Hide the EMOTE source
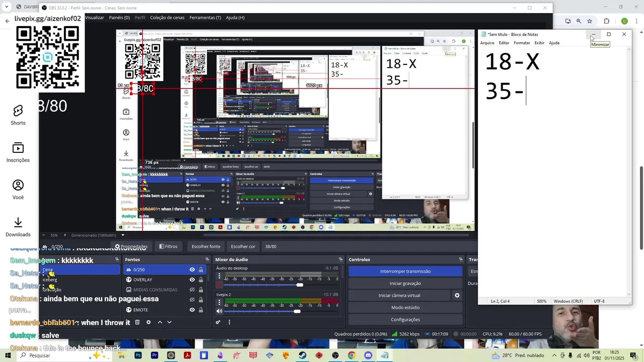644x362 pixels. point(192,310)
